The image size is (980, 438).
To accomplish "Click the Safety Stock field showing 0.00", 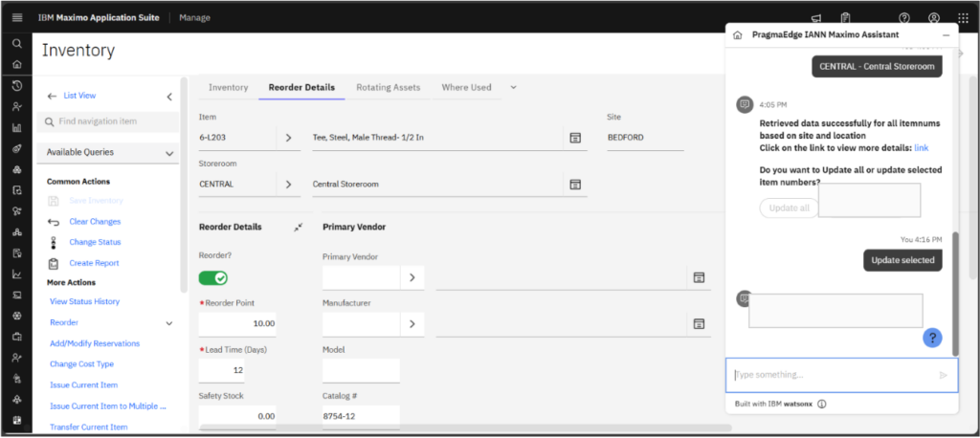I will point(237,416).
